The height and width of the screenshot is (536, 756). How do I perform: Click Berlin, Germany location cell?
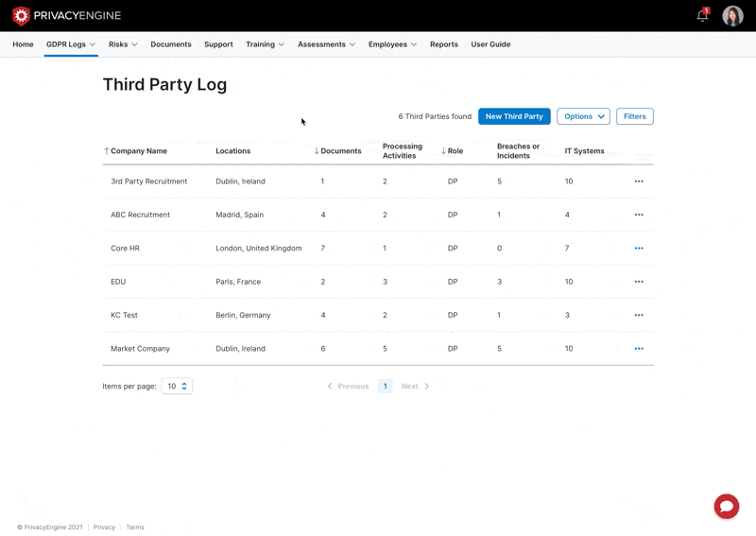tap(243, 315)
